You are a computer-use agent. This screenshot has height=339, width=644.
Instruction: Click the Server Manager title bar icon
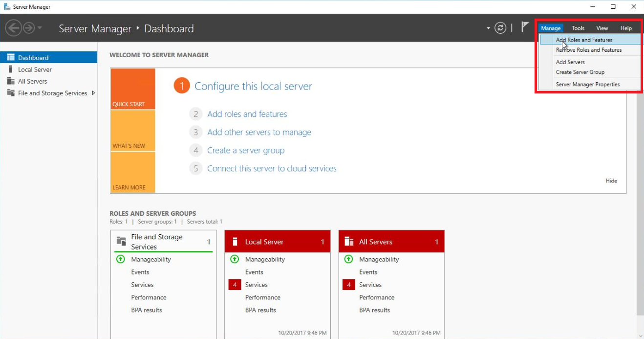7,6
